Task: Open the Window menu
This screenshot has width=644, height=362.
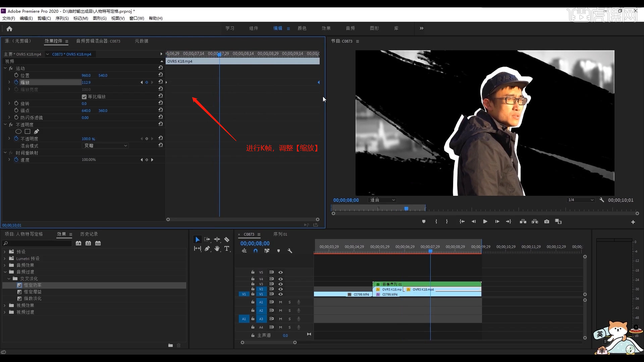Action: [x=137, y=18]
